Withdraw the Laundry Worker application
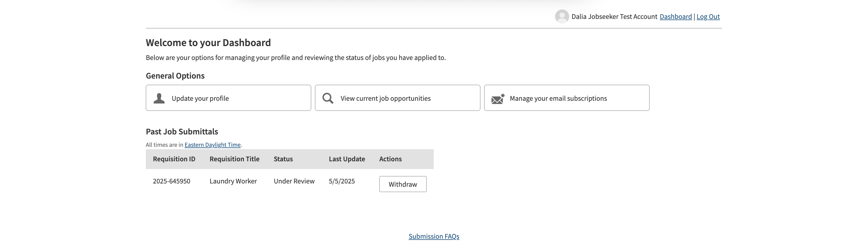Image resolution: width=868 pixels, height=252 pixels. [403, 184]
